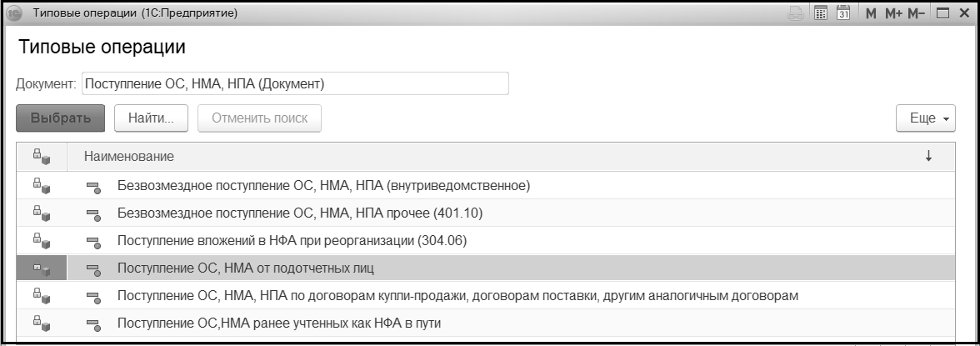This screenshot has width=980, height=346.
Task: Click lock icon in реорганизации (304.06) row
Action: point(41,240)
